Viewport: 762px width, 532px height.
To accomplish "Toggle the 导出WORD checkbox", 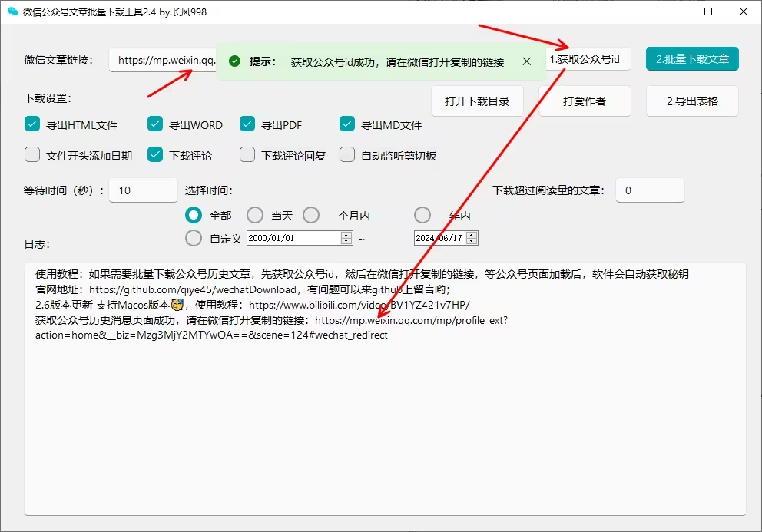I will [x=155, y=124].
